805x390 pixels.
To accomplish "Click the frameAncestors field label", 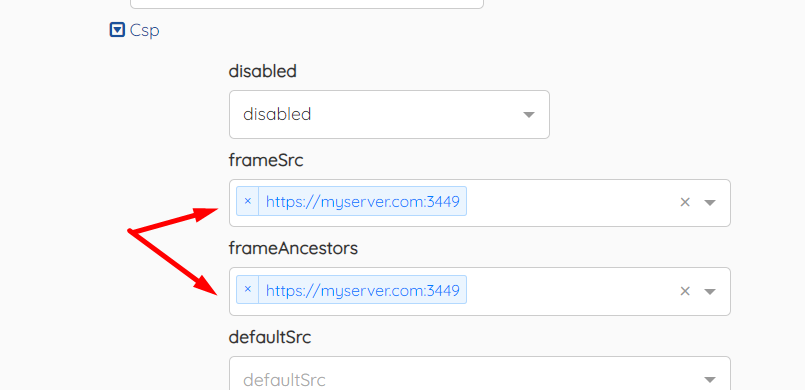I will pyautogui.click(x=293, y=249).
